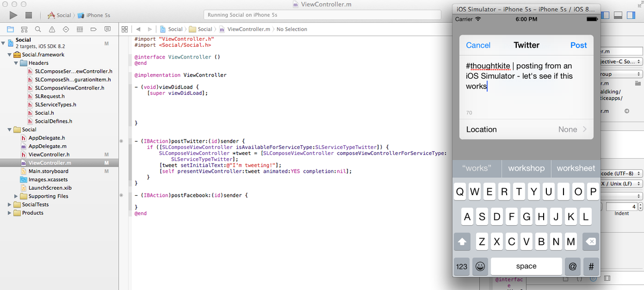The image size is (644, 290).
Task: Tap the M key on simulator keyboard
Action: tap(570, 242)
